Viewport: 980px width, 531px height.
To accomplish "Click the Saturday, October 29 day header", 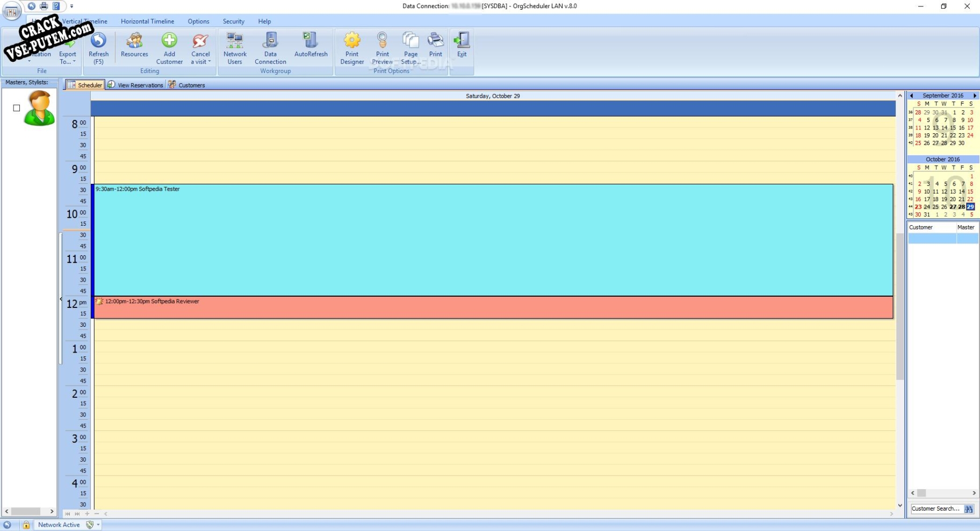I will (493, 96).
